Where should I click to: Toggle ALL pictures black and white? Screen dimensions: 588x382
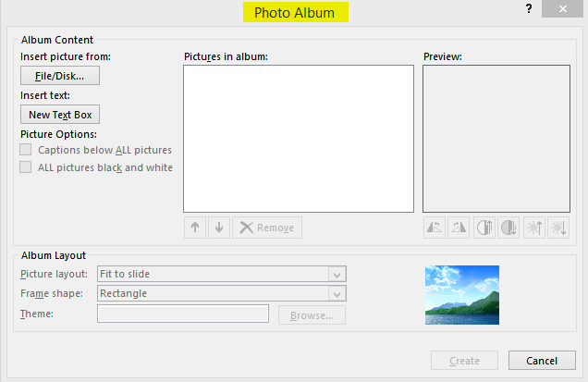point(26,167)
